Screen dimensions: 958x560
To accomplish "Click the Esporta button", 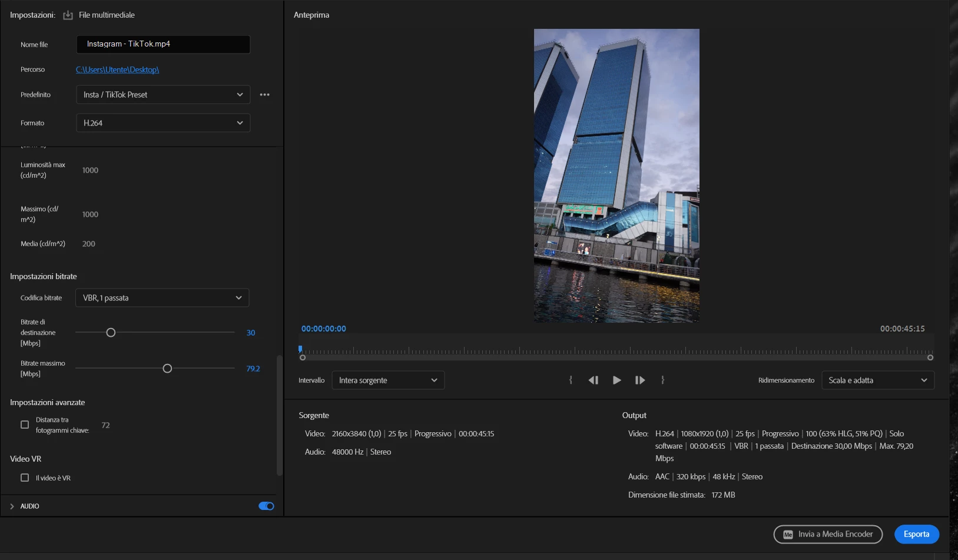I will 916,534.
